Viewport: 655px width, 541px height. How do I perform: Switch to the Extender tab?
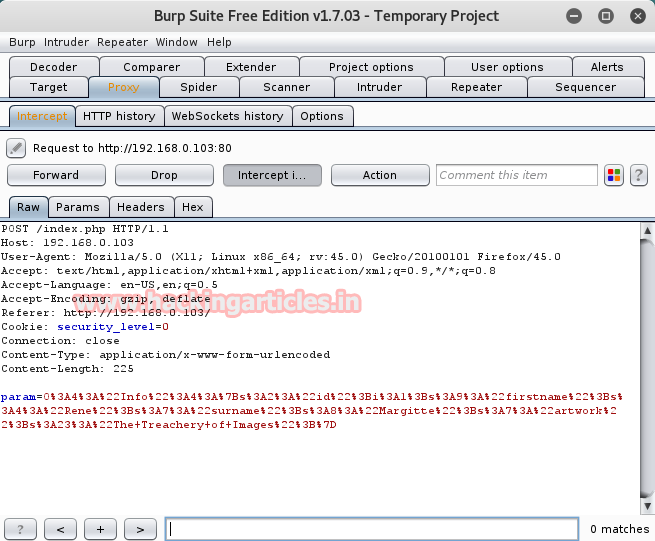click(251, 67)
